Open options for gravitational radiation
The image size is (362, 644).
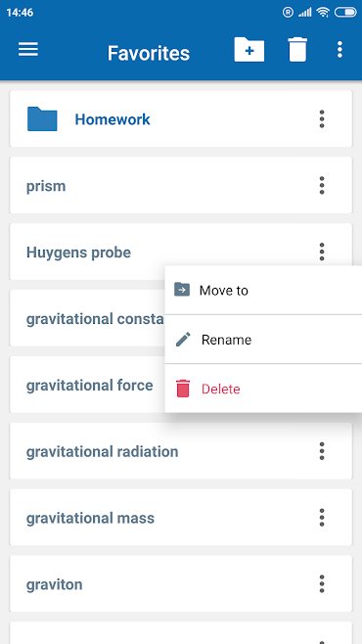[x=322, y=451]
